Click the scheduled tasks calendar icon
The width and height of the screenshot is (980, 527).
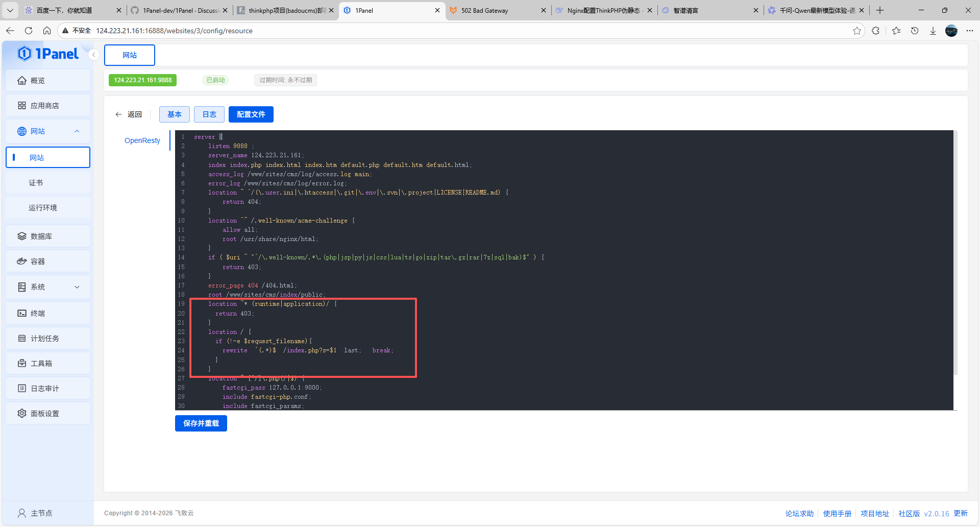22,339
